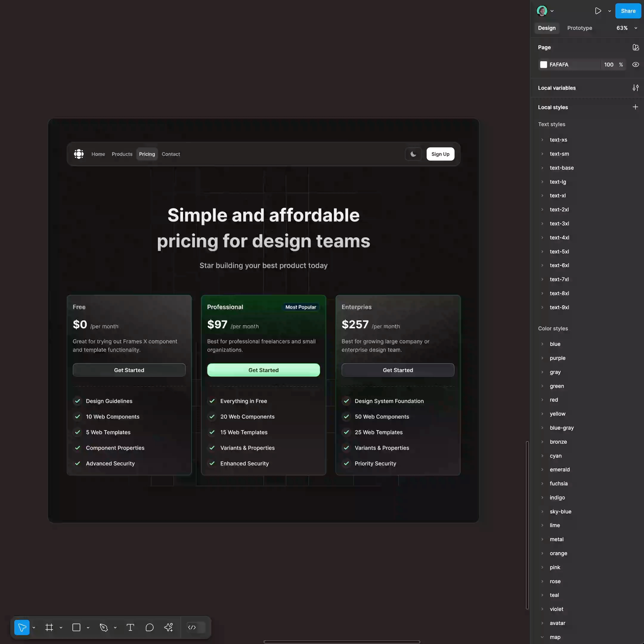The height and width of the screenshot is (644, 644).
Task: Open Local variables settings
Action: click(x=635, y=87)
